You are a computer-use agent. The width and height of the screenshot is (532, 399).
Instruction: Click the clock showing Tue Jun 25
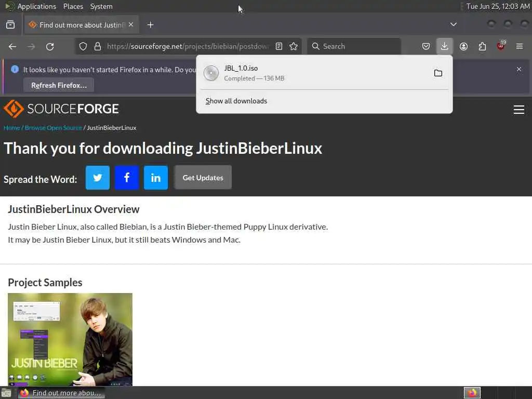[x=498, y=6]
